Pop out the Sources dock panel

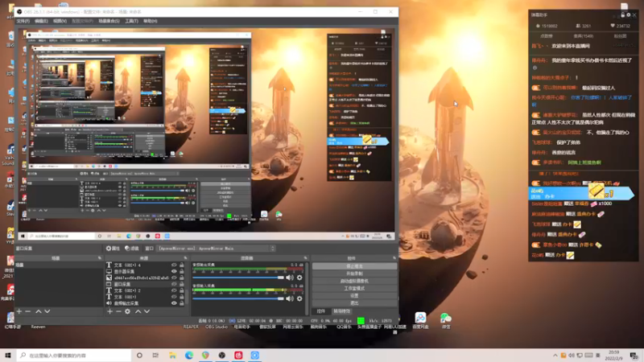point(185,258)
